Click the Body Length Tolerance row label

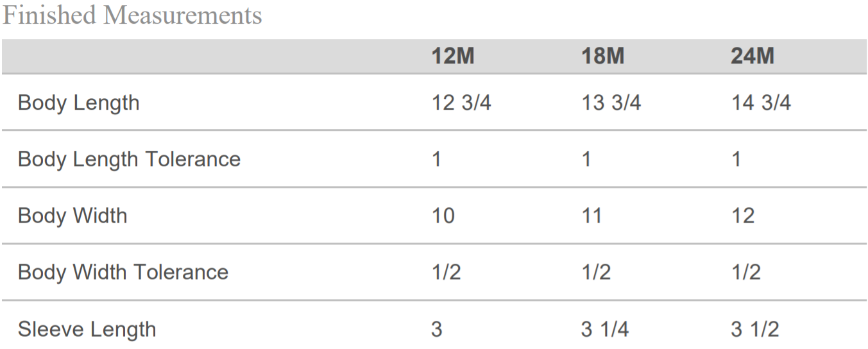[x=129, y=159]
